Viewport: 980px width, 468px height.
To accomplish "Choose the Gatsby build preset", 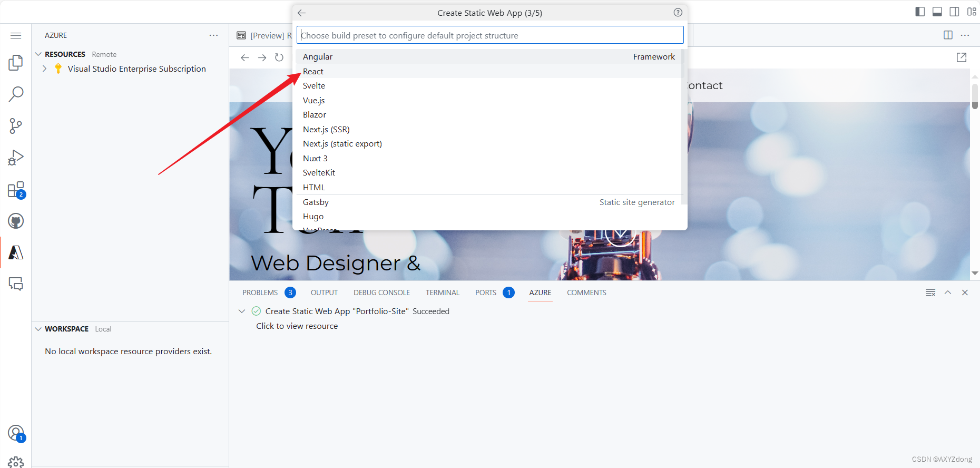I will tap(489, 202).
